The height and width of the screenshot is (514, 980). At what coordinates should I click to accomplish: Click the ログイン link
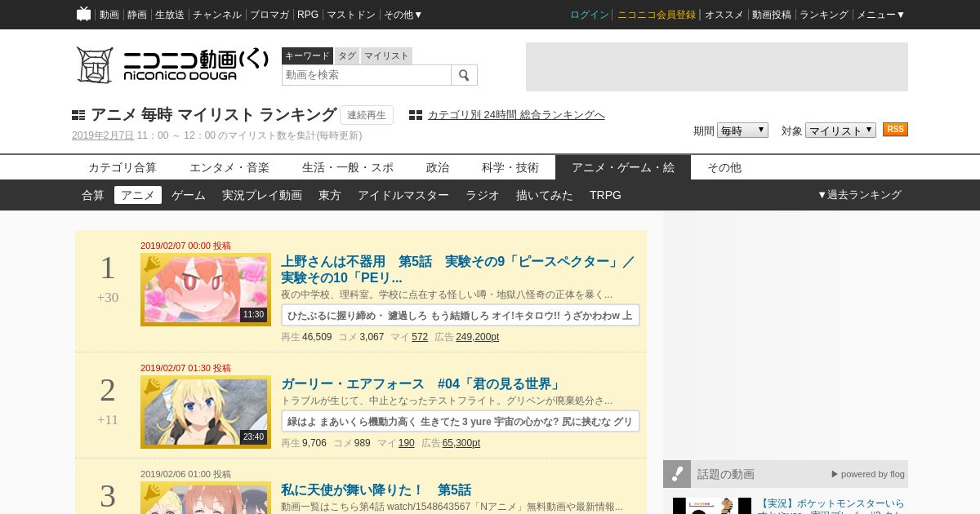click(590, 15)
